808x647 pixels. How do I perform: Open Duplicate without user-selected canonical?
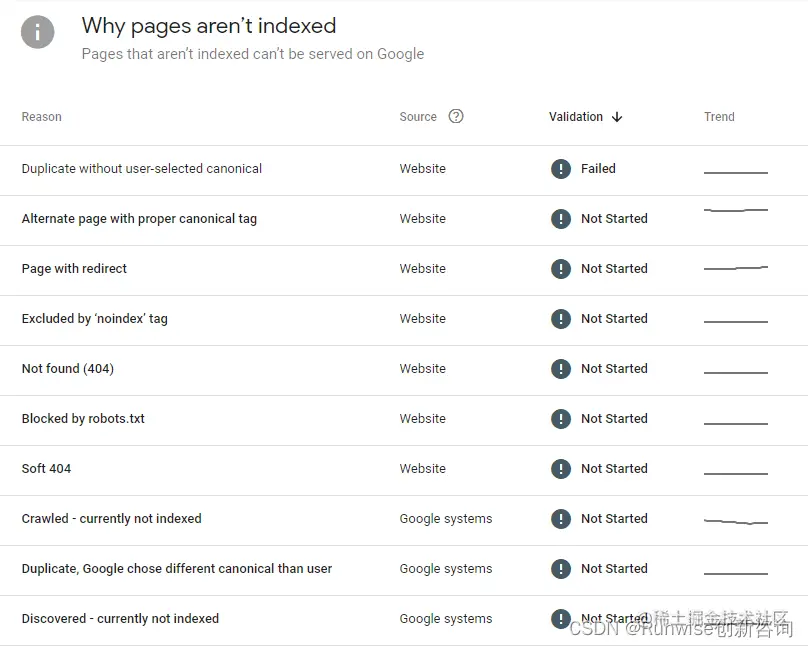tap(142, 168)
